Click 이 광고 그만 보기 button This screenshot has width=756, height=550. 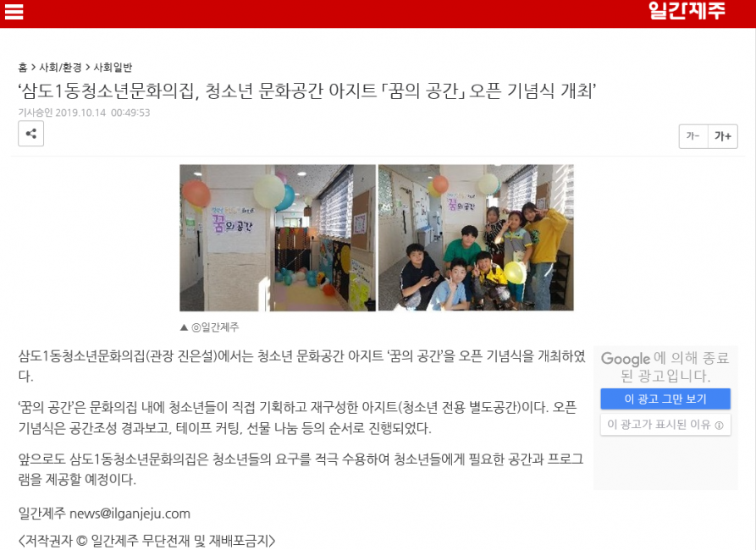point(665,399)
